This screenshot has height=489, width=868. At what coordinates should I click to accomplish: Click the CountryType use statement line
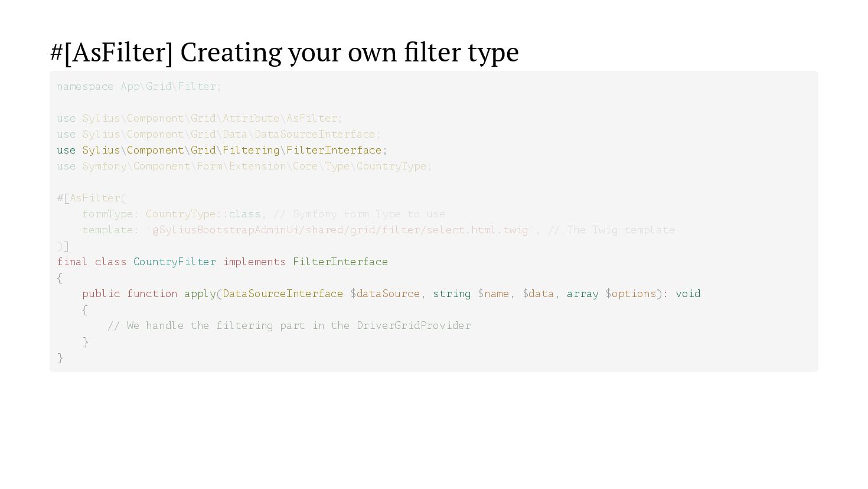tap(244, 167)
